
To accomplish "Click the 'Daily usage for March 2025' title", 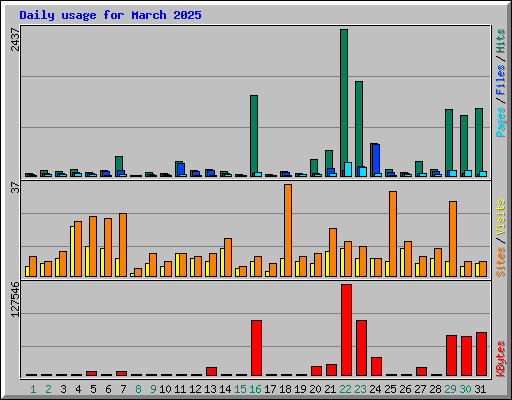I will [x=110, y=15].
